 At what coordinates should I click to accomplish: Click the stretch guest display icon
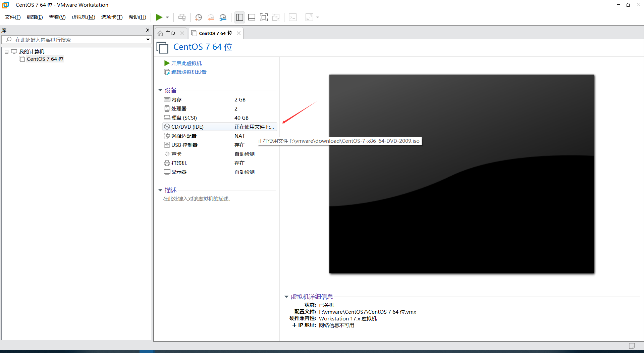tap(309, 17)
